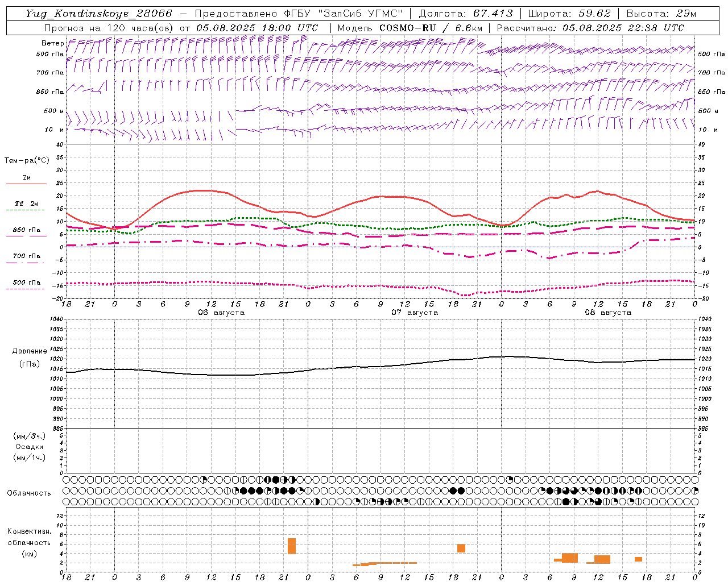Screen dimensions: 728x582
Task: Click the Осадки precipitation label
Action: pos(30,447)
